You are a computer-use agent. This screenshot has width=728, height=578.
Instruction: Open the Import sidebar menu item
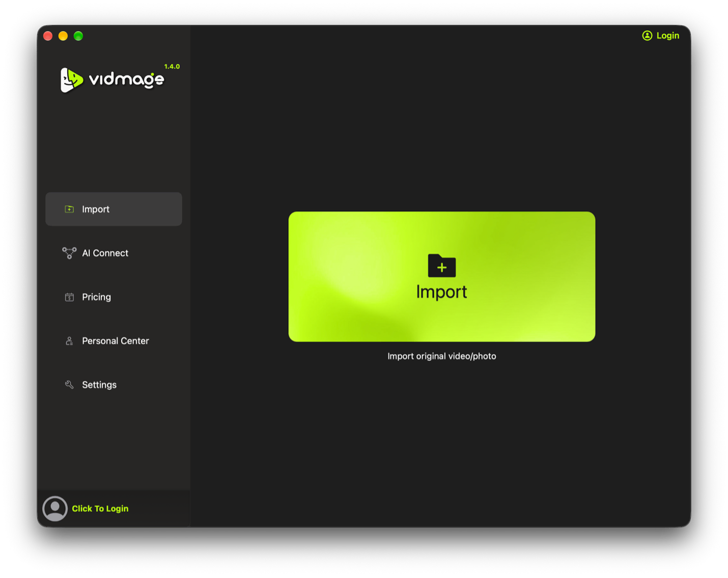pyautogui.click(x=114, y=209)
